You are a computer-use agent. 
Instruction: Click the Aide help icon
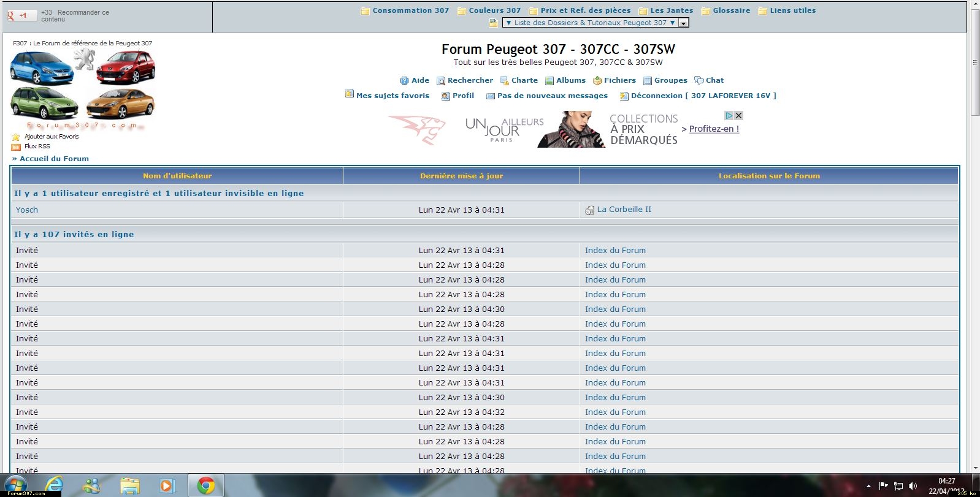point(404,80)
